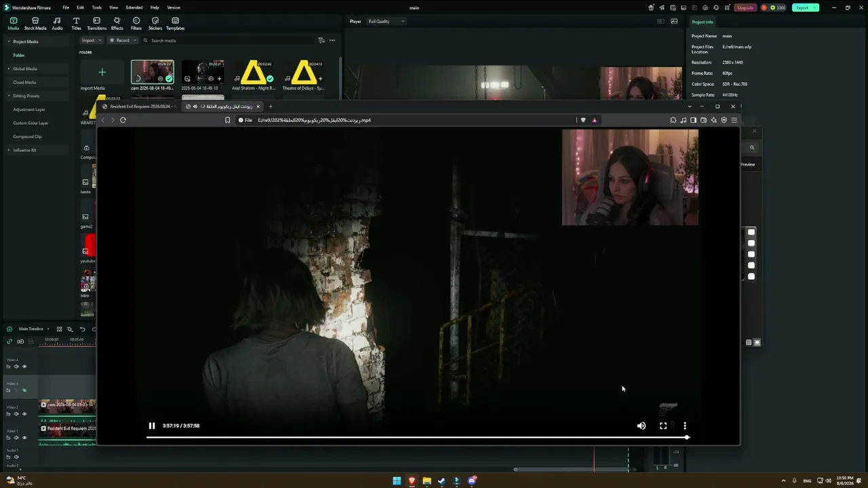Open the Stickers tab in Filmora

click(155, 24)
